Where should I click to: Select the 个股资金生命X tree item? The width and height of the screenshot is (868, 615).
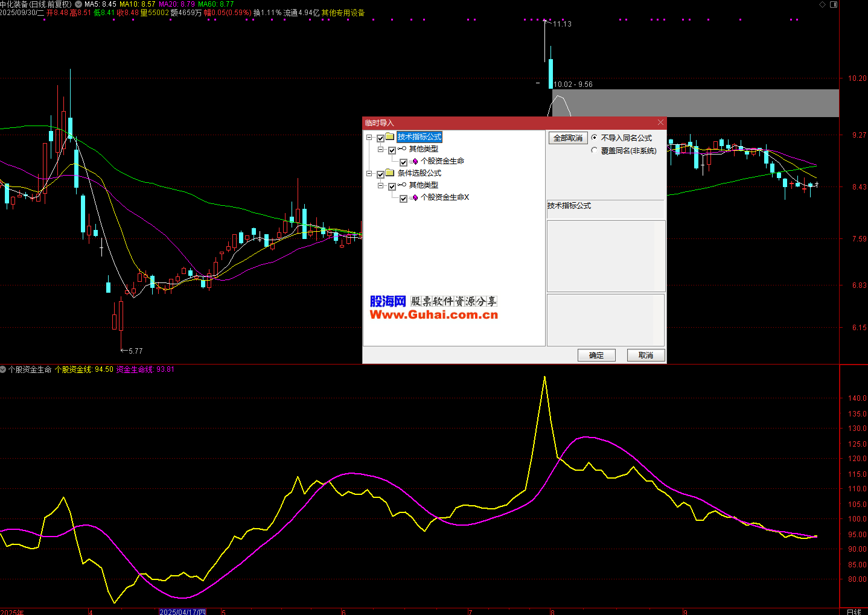pyautogui.click(x=445, y=197)
